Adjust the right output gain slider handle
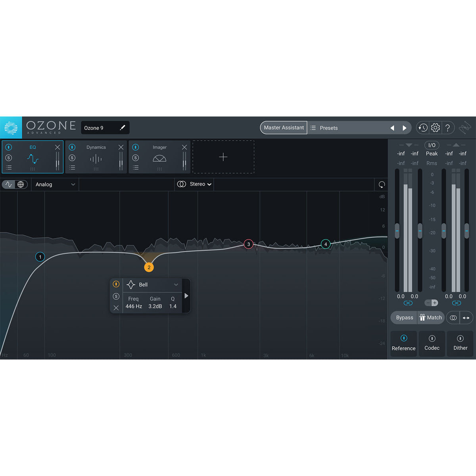This screenshot has height=476, width=476. 466,231
